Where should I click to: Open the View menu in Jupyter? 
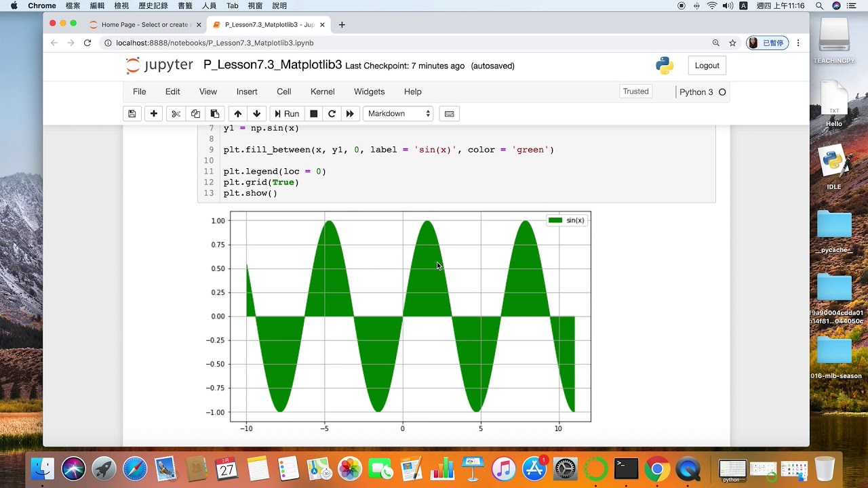(208, 91)
